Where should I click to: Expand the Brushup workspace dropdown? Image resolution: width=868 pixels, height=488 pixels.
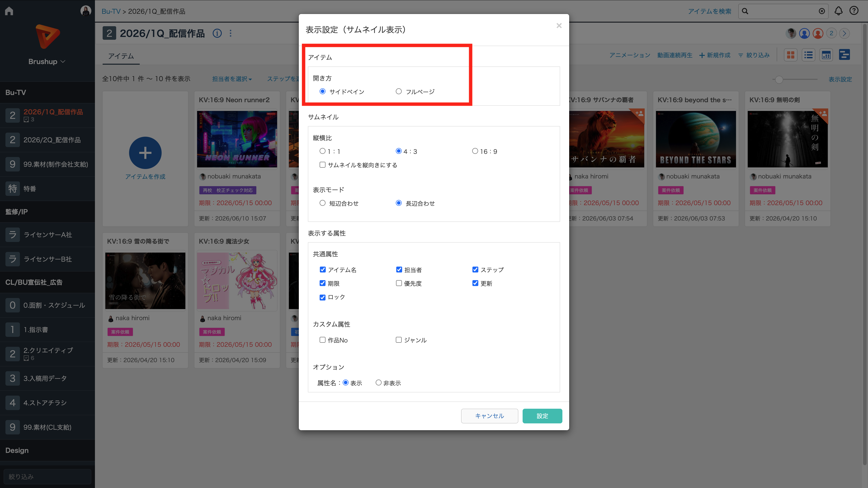pyautogui.click(x=47, y=62)
